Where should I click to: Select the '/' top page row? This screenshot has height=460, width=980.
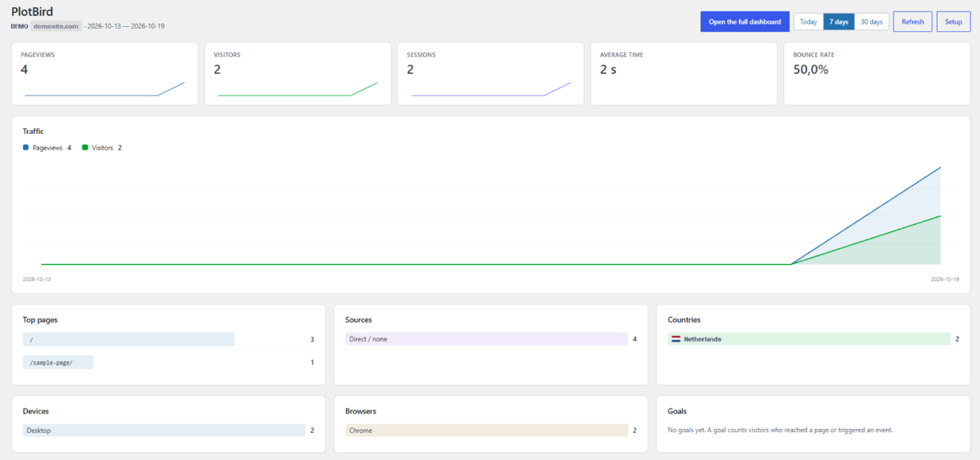tap(168, 339)
